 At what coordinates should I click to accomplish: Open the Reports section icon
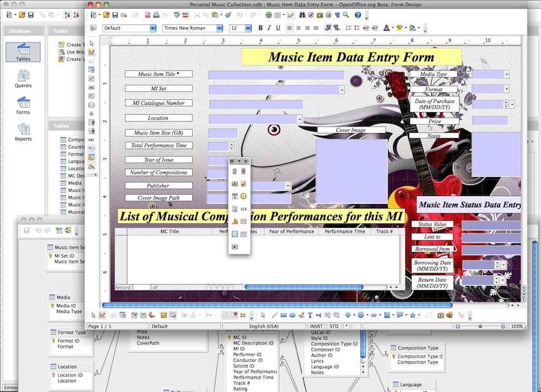coord(23,132)
